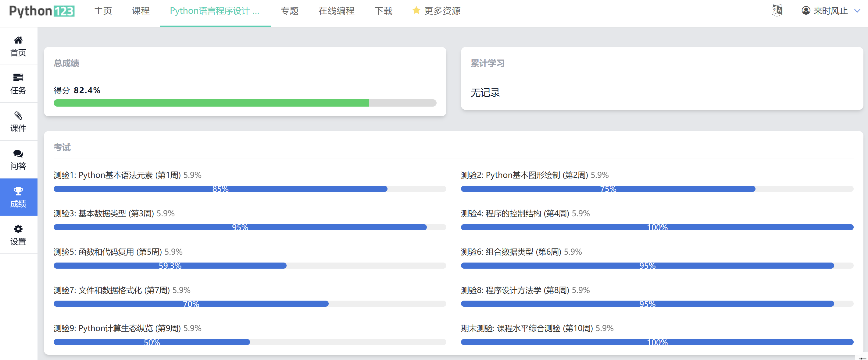Select the Python语言程序设计 tab
The image size is (868, 360).
point(215,11)
